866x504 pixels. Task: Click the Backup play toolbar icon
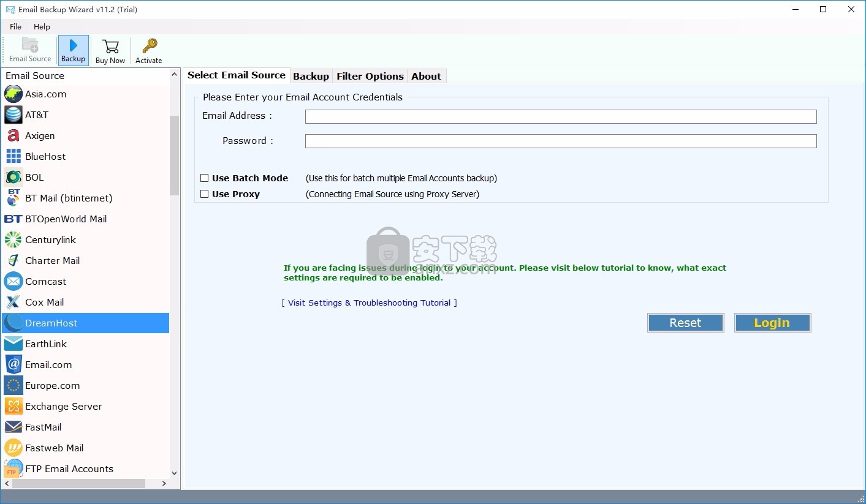tap(73, 45)
